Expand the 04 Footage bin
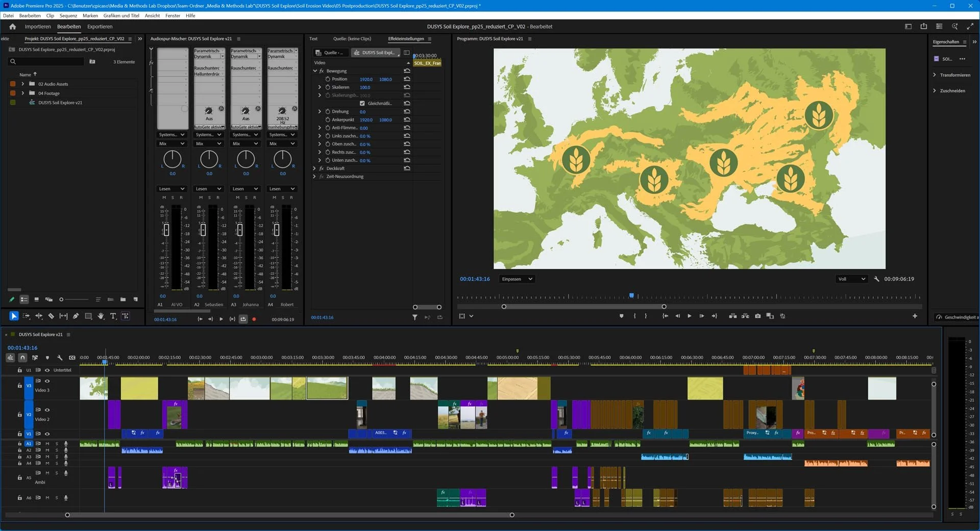Image resolution: width=980 pixels, height=531 pixels. pyautogui.click(x=22, y=93)
